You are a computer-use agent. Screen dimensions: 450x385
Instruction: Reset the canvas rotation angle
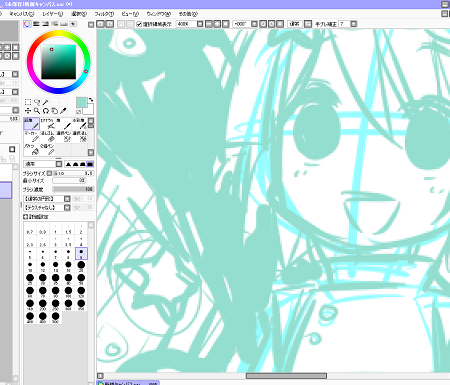tap(280, 24)
